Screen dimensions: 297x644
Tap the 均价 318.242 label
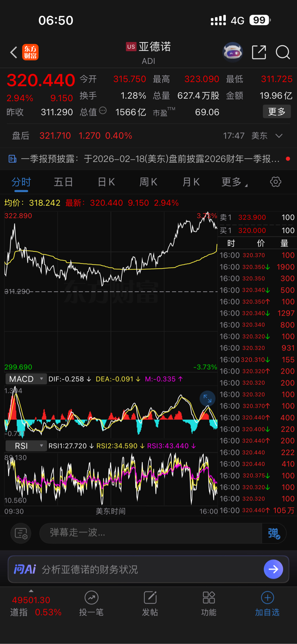coord(32,203)
